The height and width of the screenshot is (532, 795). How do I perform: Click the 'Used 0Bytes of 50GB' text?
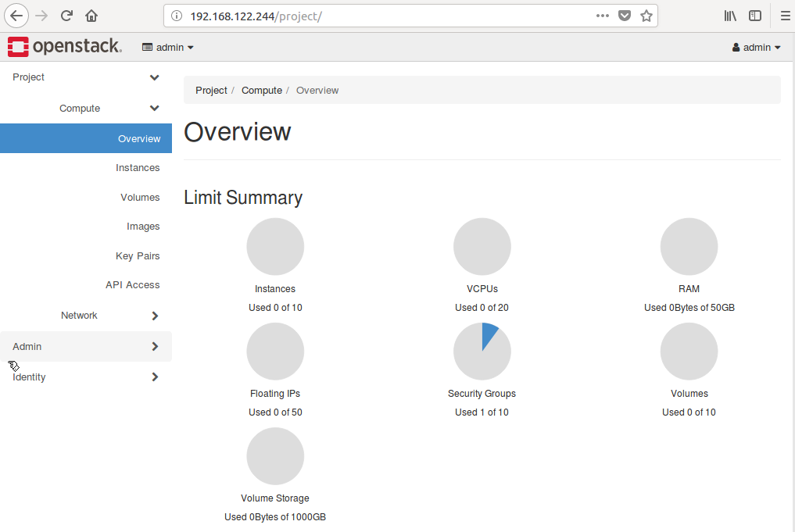pyautogui.click(x=689, y=308)
